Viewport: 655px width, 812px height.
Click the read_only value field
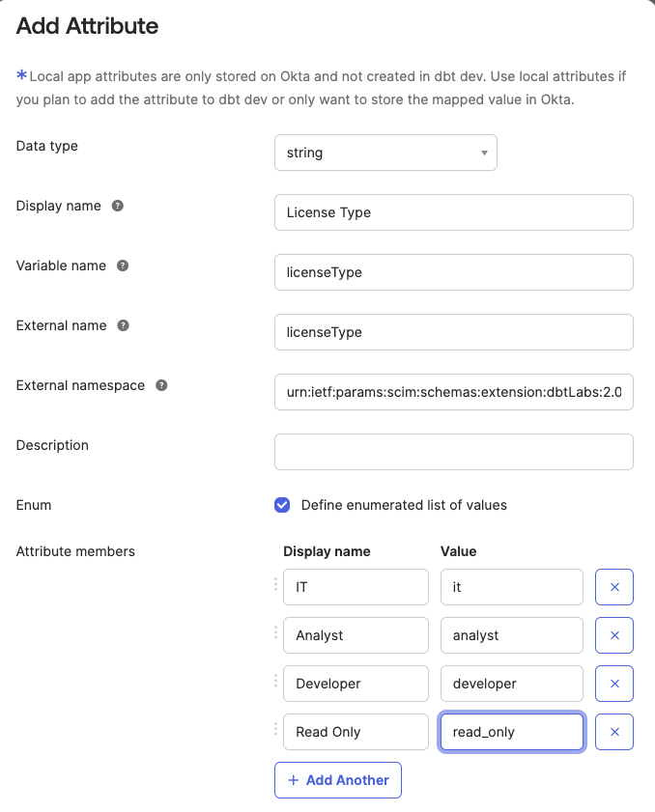pos(511,732)
